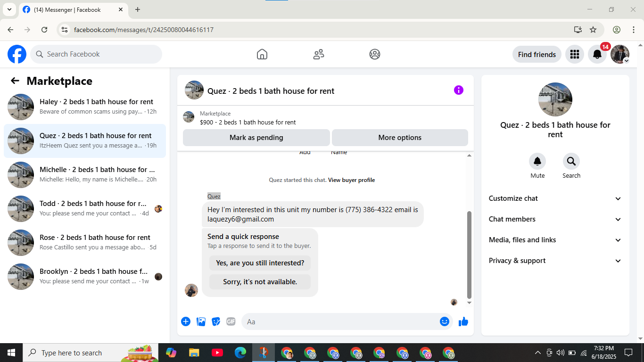
Task: Open a new browser tab
Action: 138,9
